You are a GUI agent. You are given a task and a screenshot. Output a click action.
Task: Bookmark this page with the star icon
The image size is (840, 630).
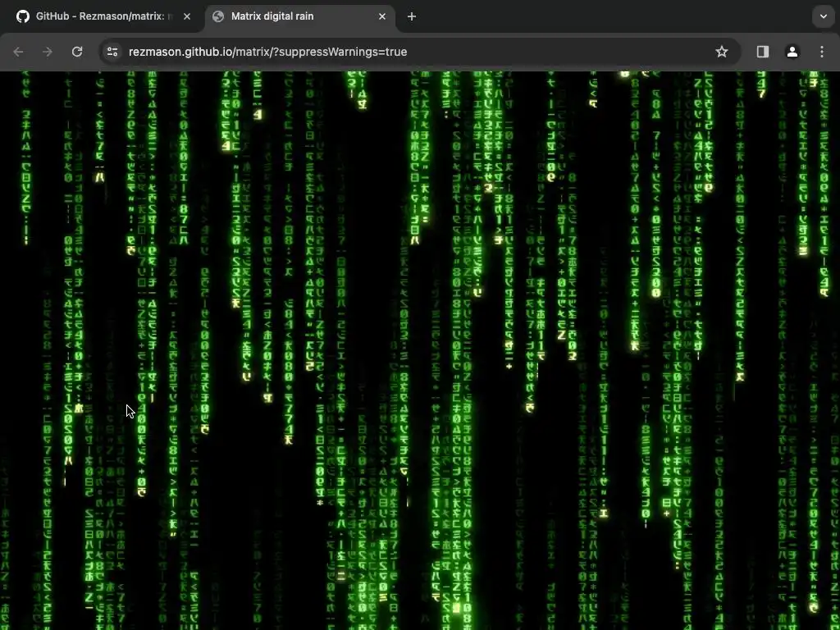722,52
